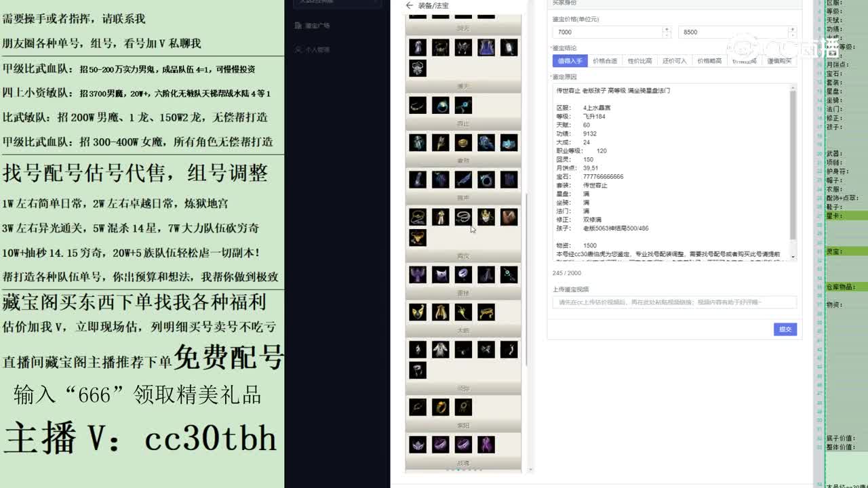Viewport: 868px width, 488px height.
Task: Select the light-blue crown item in 容止 row
Action: tap(509, 142)
